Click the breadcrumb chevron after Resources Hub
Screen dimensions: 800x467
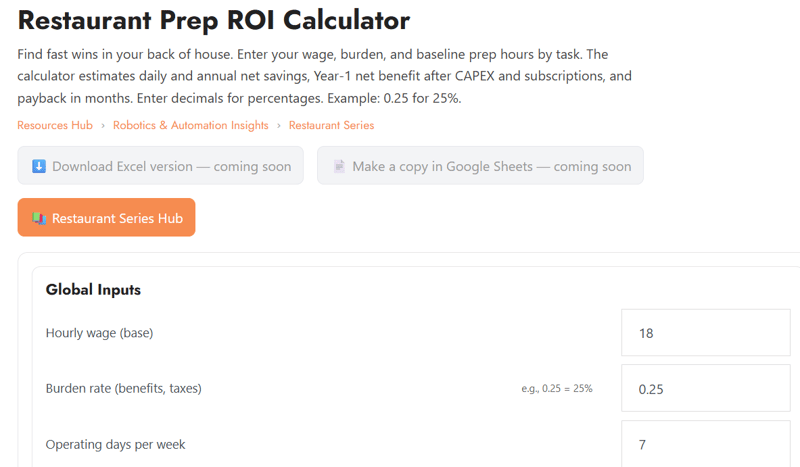(x=102, y=126)
